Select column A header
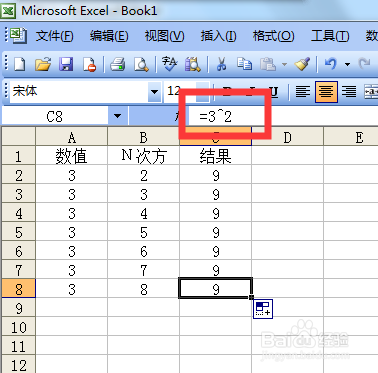 (71, 137)
